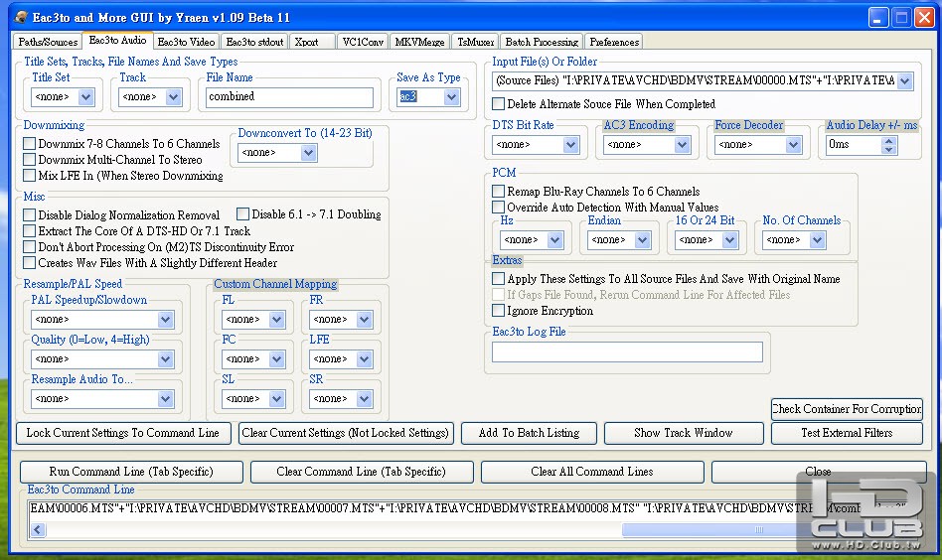942x560 pixels.
Task: Open the FC channel mapping dropdown
Action: (x=276, y=358)
